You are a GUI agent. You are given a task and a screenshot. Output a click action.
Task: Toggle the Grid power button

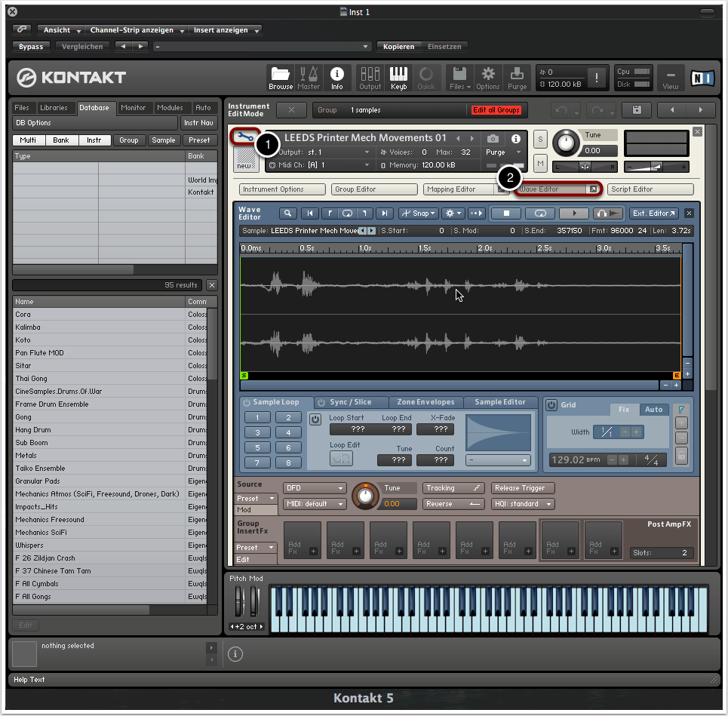coord(551,405)
